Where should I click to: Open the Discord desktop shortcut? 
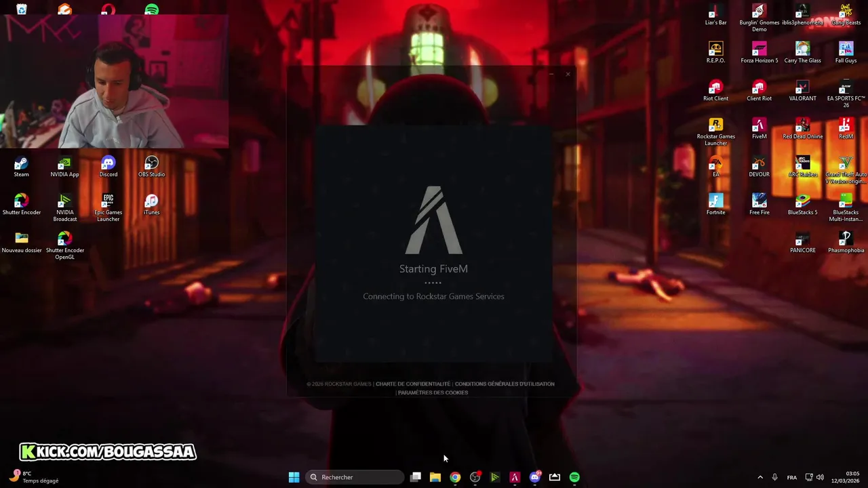pyautogui.click(x=108, y=166)
